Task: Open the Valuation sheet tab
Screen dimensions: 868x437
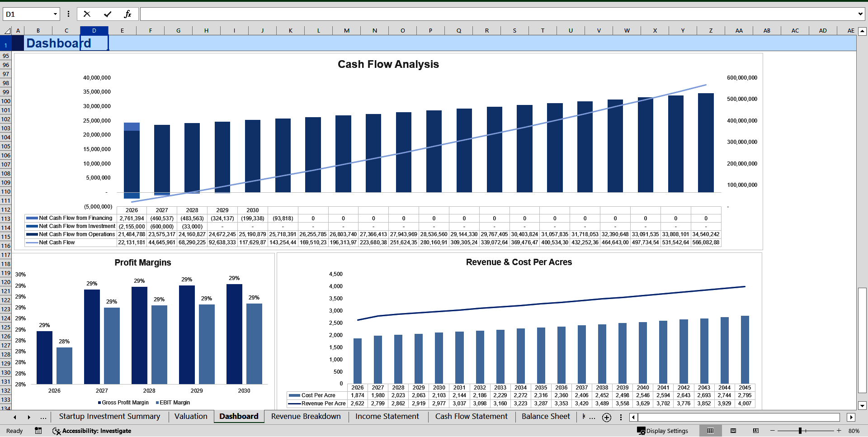Action: (x=191, y=417)
